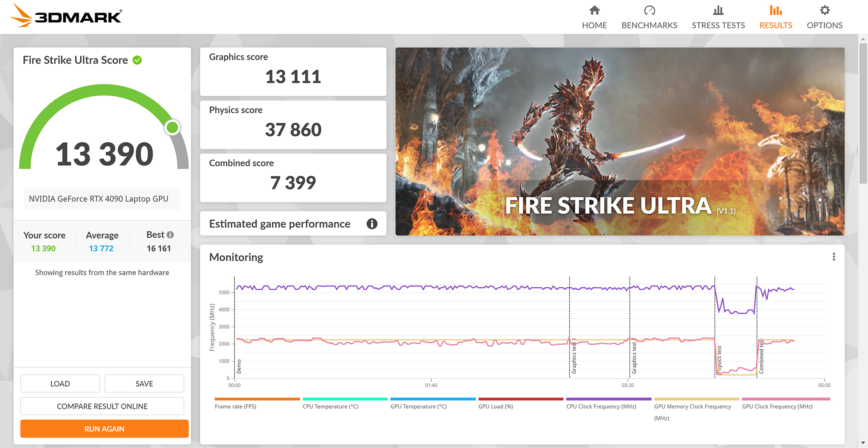This screenshot has width=868, height=448.
Task: Open the Stress Tests tab label
Action: [718, 25]
